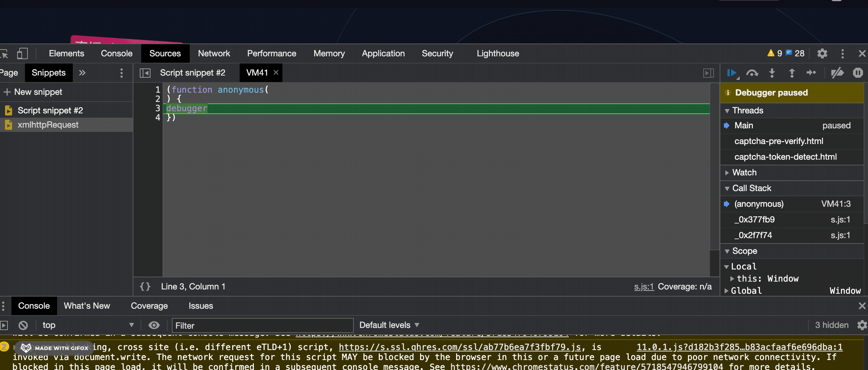Screen dimensions: 868x370
Task: Select the captcha-token-detect.html thread
Action: coord(792,157)
